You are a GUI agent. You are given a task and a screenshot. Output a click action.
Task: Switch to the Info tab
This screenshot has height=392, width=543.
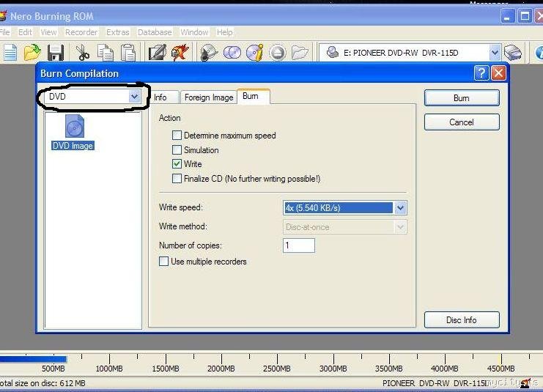pyautogui.click(x=164, y=97)
